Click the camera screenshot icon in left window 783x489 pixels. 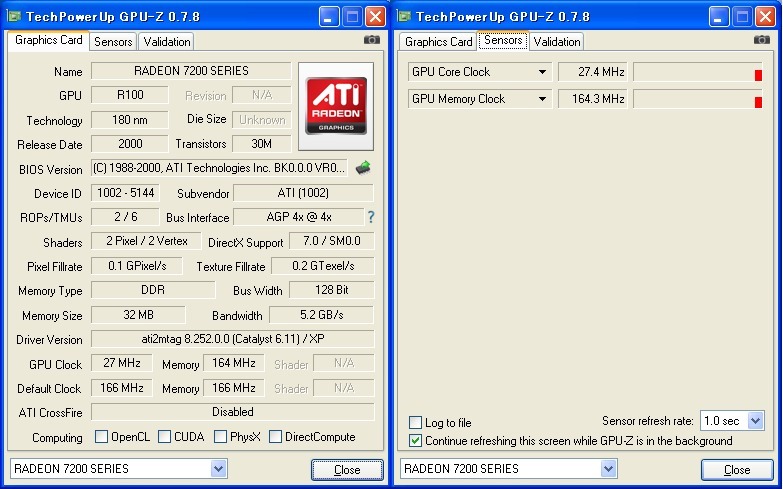pos(372,39)
